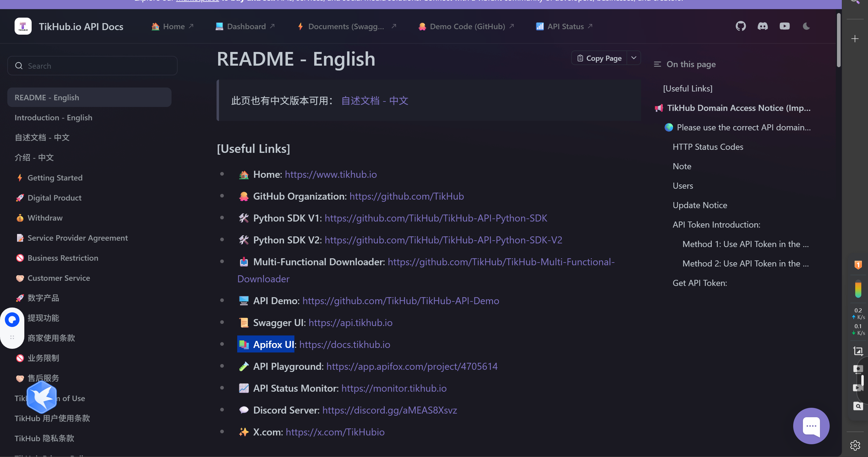Open the Home nav link
The image size is (868, 457).
[x=172, y=26]
